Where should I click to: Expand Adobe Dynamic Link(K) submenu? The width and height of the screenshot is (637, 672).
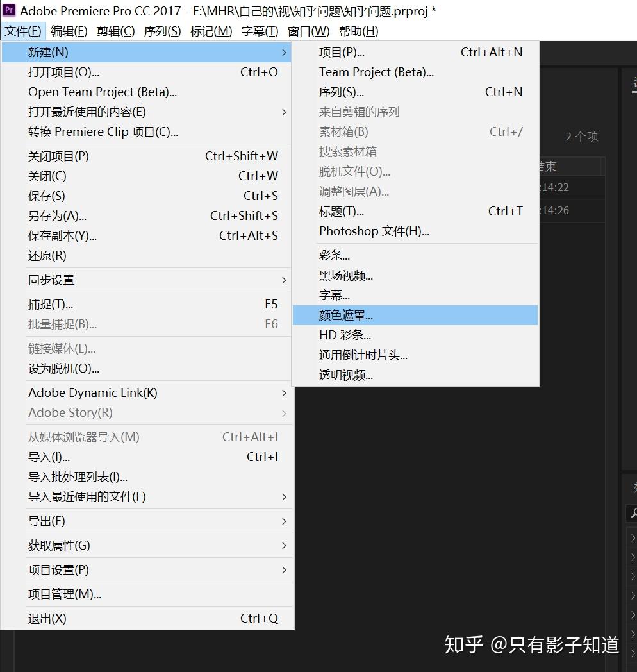[284, 393]
